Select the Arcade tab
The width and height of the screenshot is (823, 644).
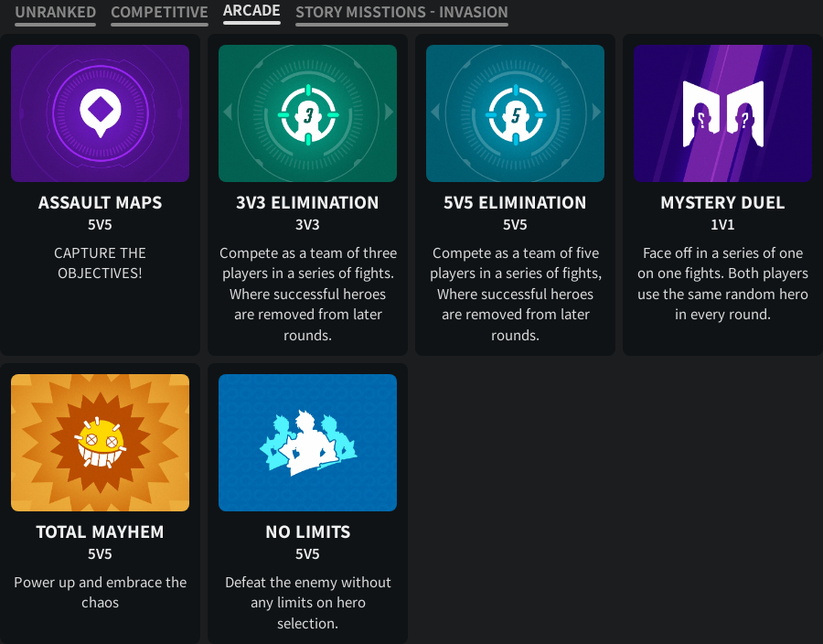tap(251, 10)
